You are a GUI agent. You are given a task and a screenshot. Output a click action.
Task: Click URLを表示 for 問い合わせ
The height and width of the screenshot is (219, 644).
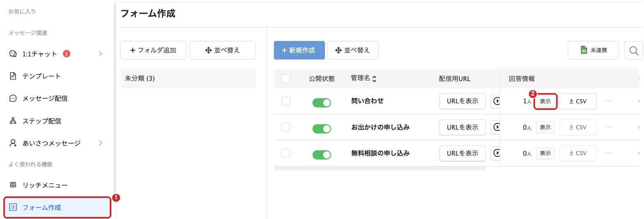coord(463,101)
